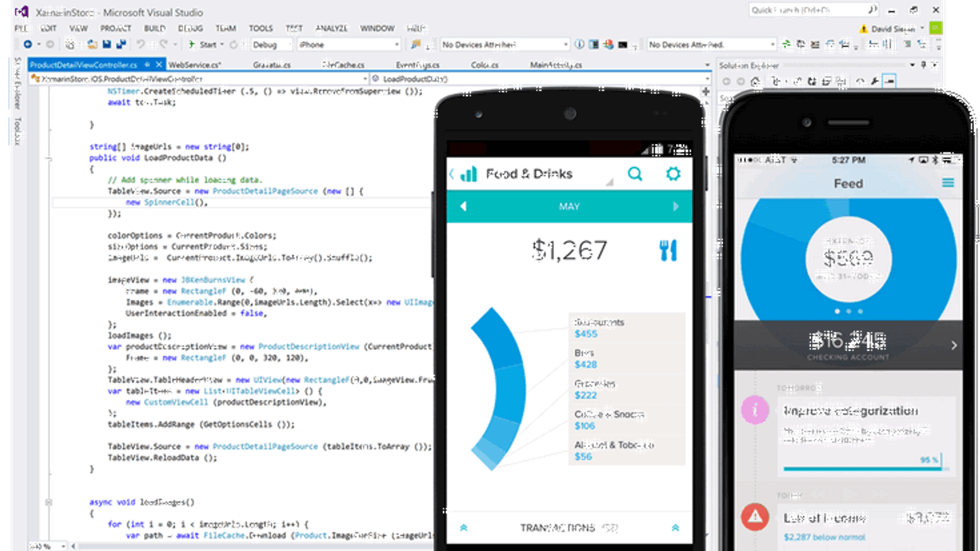Click the Visual Studio logo icon
The width and height of the screenshot is (980, 551).
[21, 12]
